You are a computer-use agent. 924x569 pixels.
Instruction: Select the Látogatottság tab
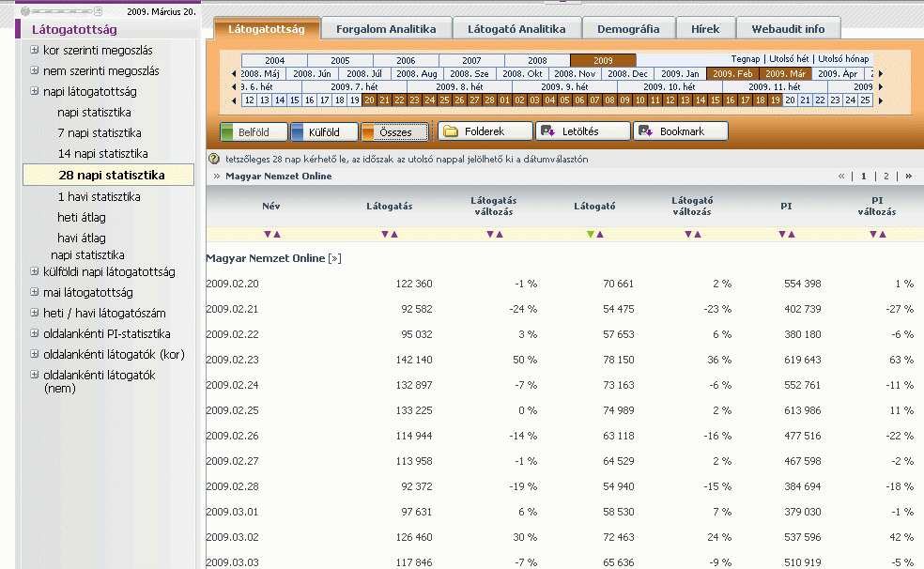(x=267, y=29)
